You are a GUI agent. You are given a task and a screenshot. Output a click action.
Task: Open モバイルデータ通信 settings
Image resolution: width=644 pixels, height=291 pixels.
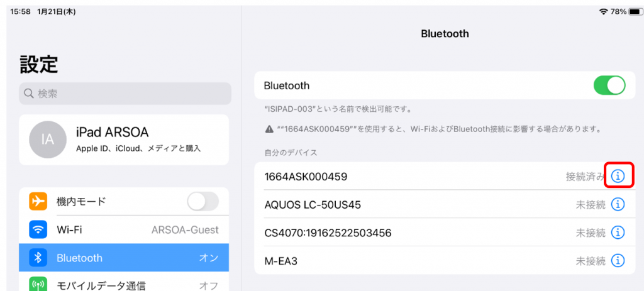(x=126, y=285)
